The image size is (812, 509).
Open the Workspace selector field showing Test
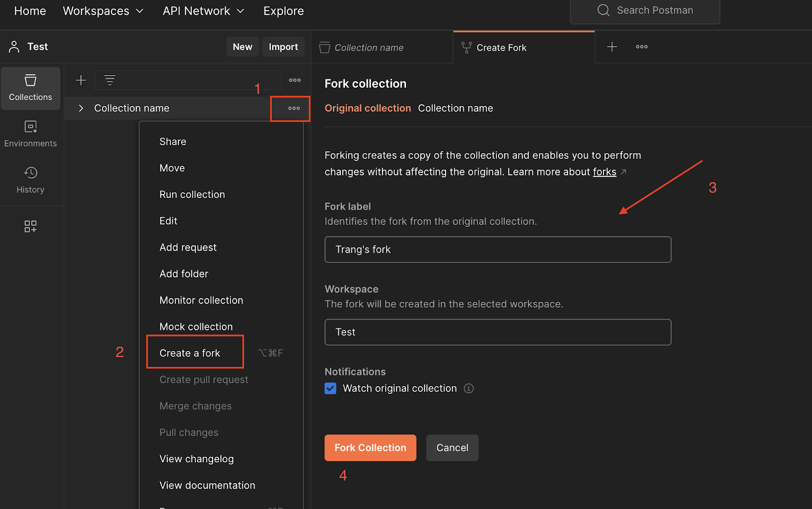click(x=498, y=332)
